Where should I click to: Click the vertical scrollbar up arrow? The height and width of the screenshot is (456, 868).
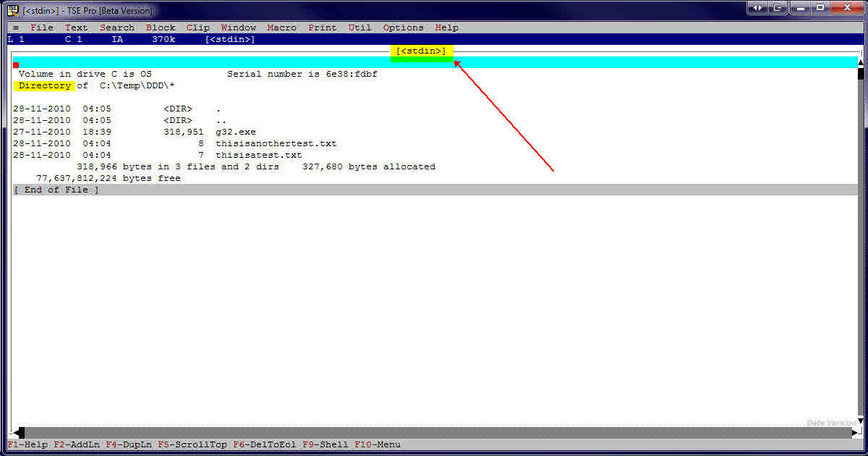coord(861,62)
